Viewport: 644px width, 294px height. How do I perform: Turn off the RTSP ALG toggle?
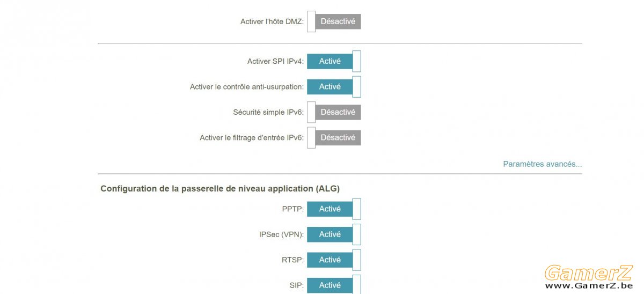pos(334,260)
